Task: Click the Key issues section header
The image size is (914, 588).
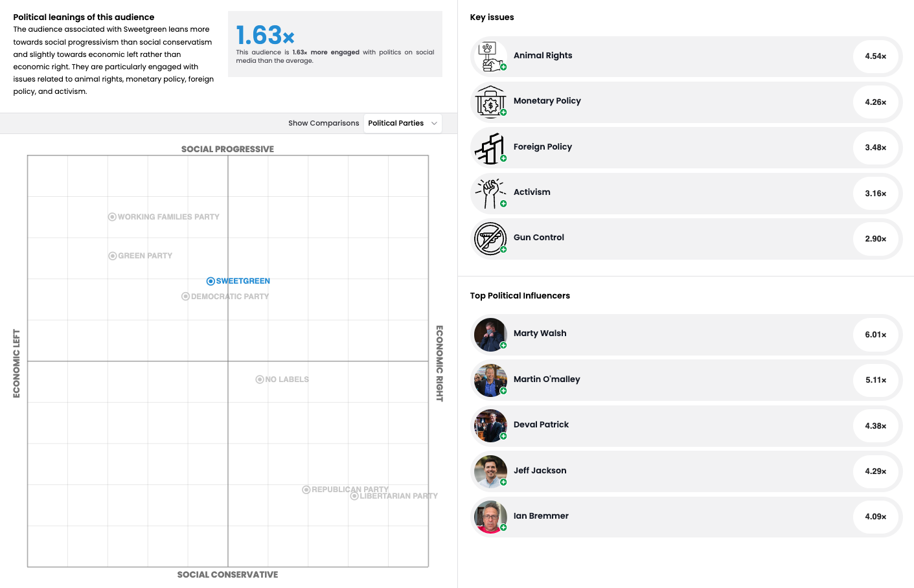Action: pyautogui.click(x=492, y=17)
